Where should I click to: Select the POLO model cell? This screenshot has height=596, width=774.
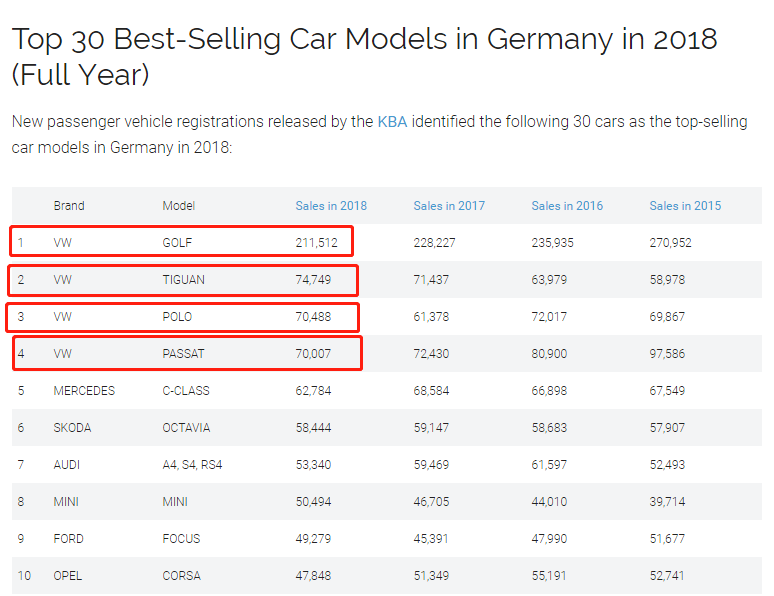point(177,317)
